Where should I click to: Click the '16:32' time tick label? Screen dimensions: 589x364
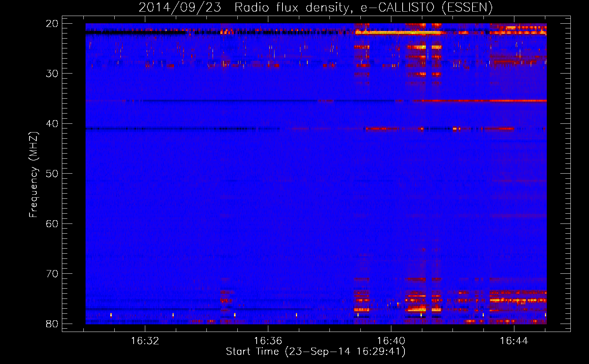click(x=145, y=341)
